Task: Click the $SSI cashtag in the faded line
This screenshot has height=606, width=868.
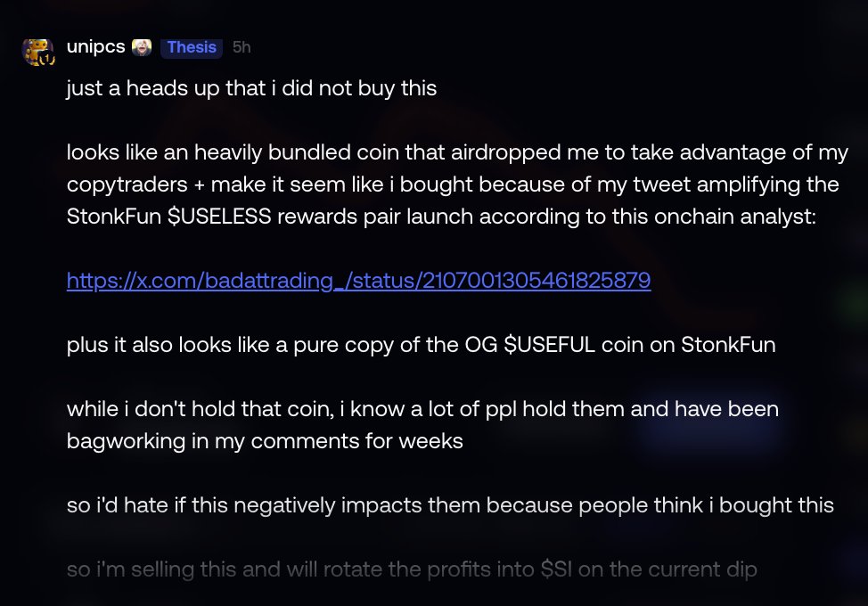Action: [556, 569]
